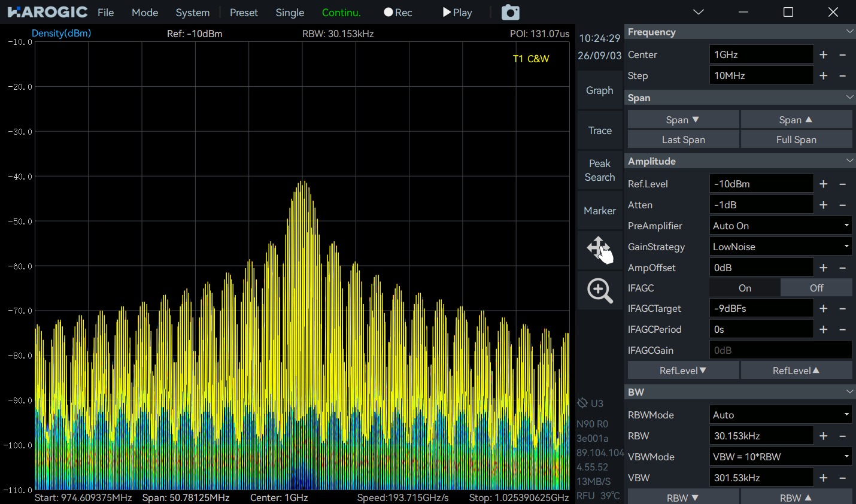Open the Graph side tab
856x504 pixels.
[600, 90]
